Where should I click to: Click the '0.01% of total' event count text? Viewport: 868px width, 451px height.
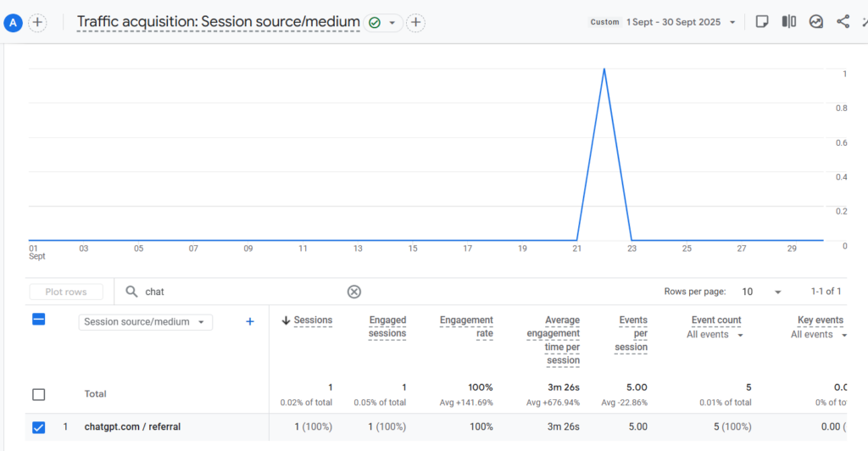click(726, 403)
